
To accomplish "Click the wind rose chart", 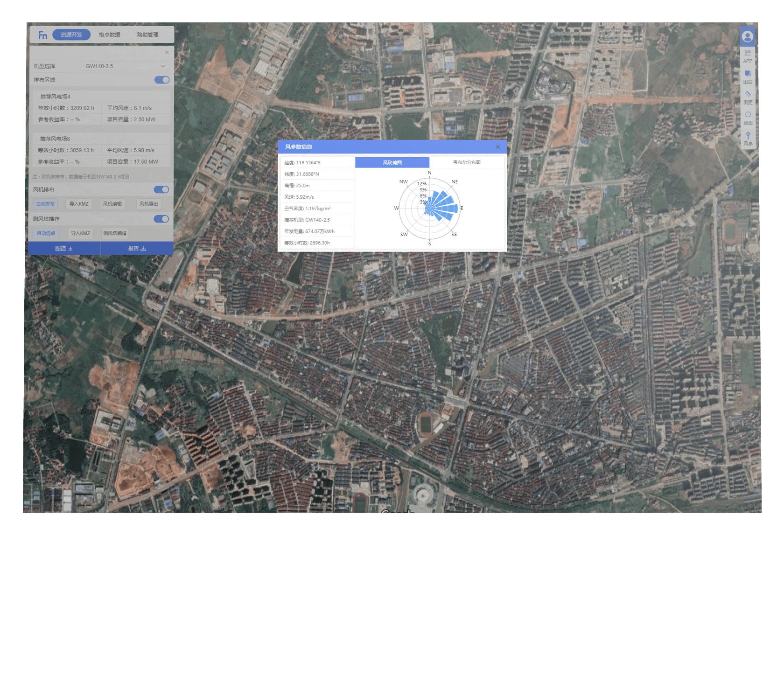I will point(429,208).
